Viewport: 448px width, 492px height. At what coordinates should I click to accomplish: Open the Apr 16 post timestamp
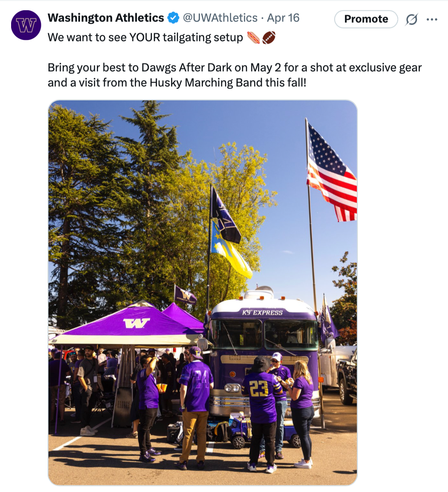(x=283, y=18)
